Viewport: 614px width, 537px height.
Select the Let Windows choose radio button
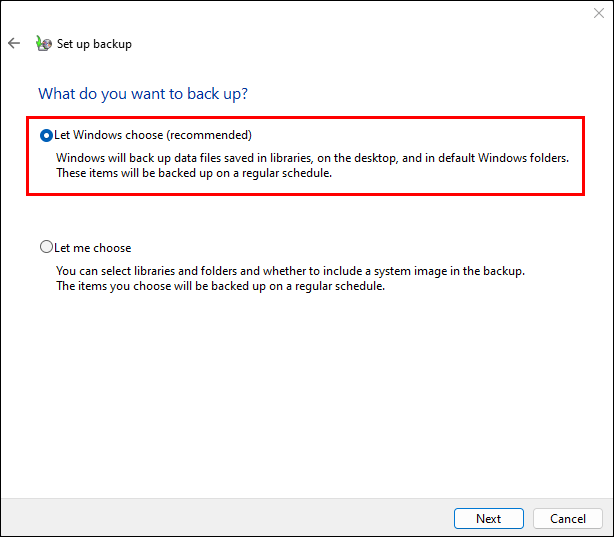[46, 135]
